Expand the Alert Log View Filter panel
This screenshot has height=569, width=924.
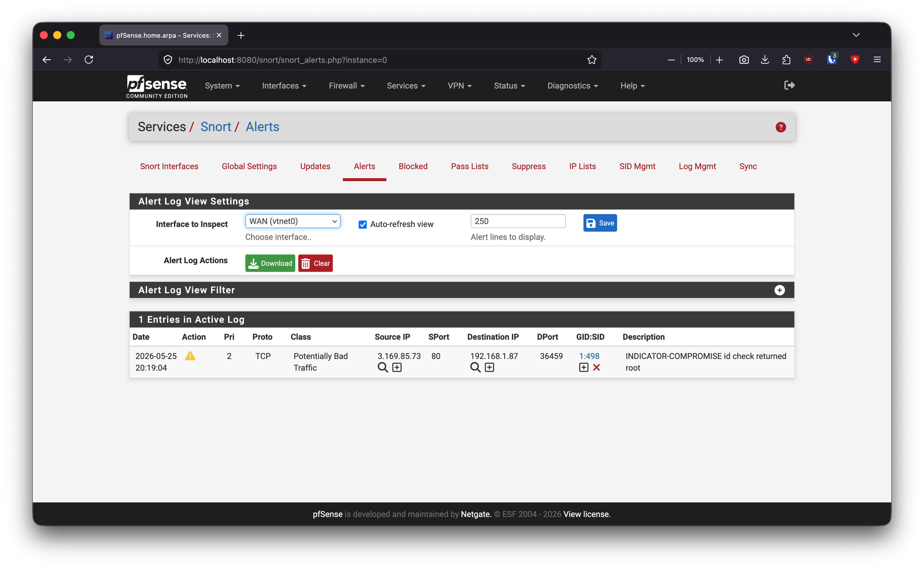(779, 290)
